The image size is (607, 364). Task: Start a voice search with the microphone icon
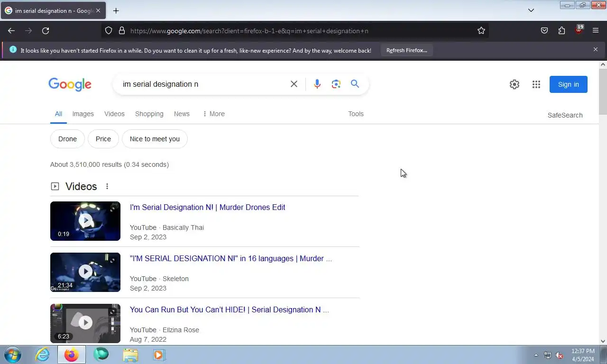coord(317,84)
